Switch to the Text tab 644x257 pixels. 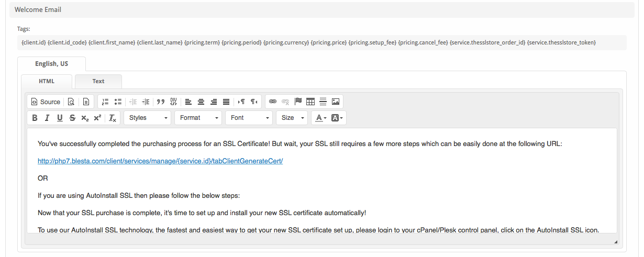pos(98,81)
